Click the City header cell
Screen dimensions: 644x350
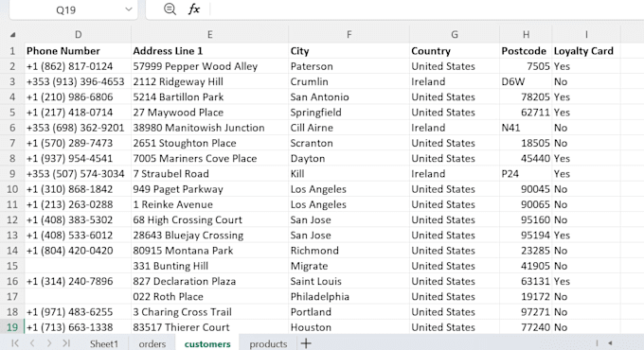[x=349, y=51]
